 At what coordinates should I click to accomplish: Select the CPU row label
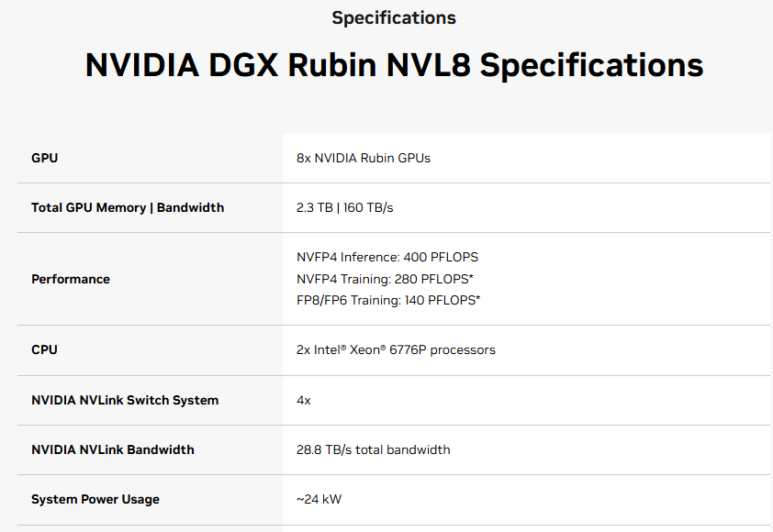45,349
